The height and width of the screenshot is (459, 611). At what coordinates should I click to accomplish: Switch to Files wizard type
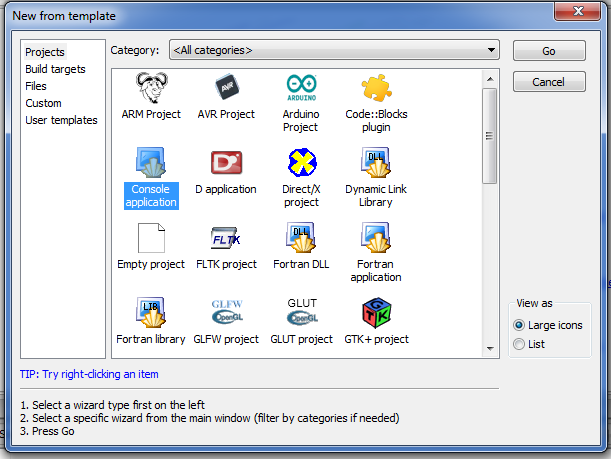pyautogui.click(x=36, y=86)
